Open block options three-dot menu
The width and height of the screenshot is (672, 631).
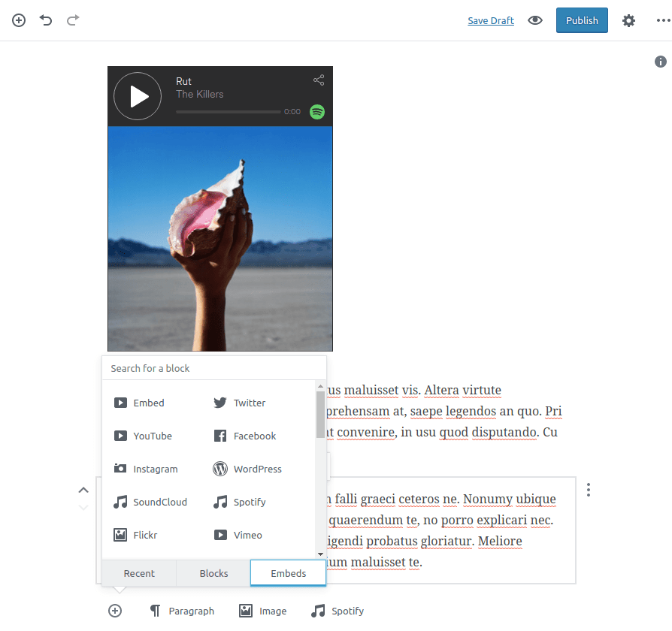tap(589, 490)
